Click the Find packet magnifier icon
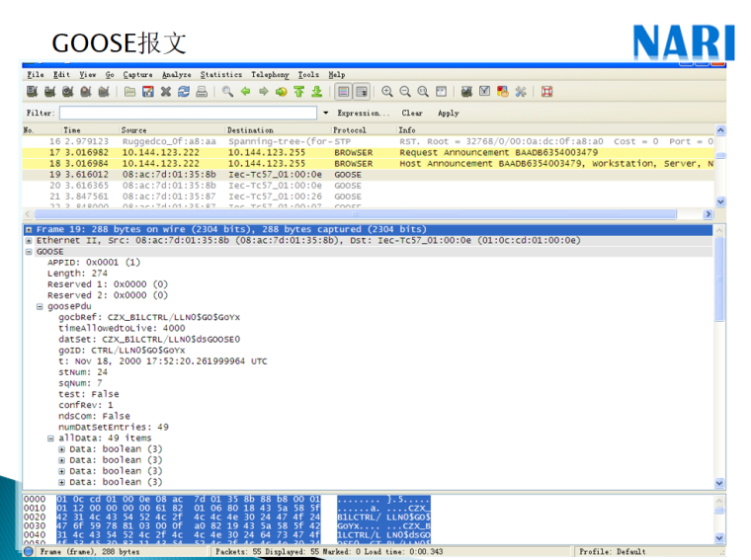The image size is (751, 560). tap(228, 92)
